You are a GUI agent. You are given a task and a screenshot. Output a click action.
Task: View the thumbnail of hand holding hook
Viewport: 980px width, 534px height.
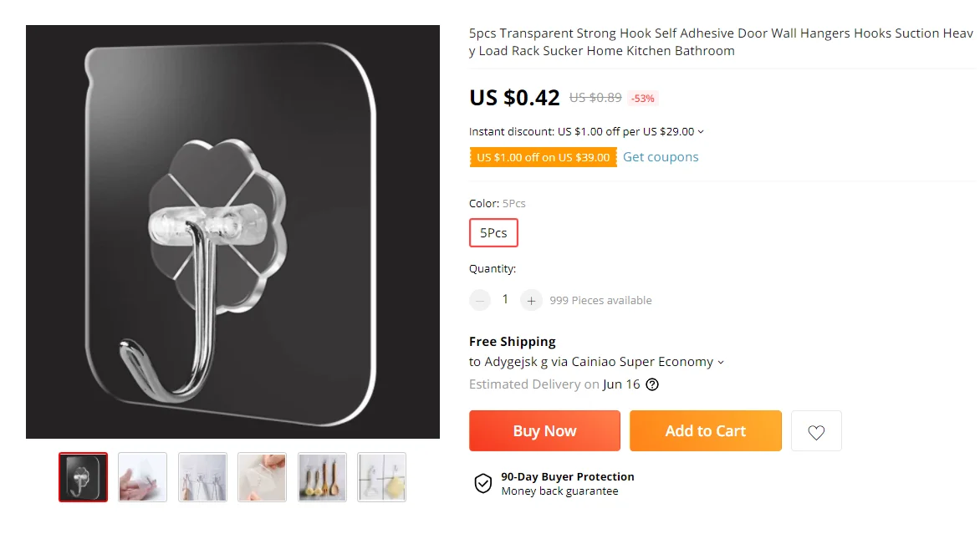point(142,477)
